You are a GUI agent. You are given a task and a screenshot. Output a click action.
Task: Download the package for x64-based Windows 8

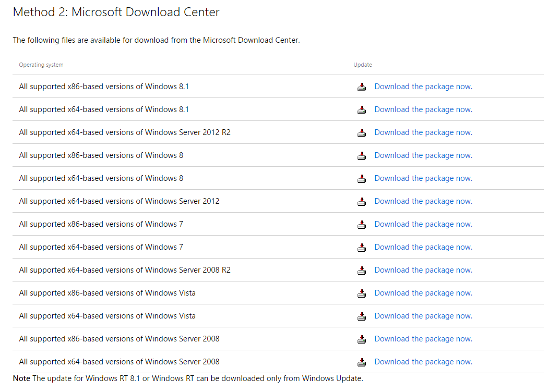[423, 178]
